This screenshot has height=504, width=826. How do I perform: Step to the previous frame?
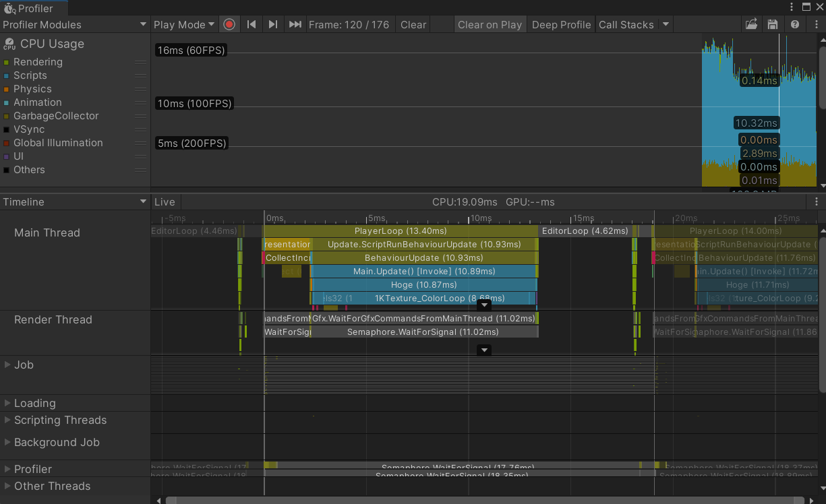[x=251, y=24]
